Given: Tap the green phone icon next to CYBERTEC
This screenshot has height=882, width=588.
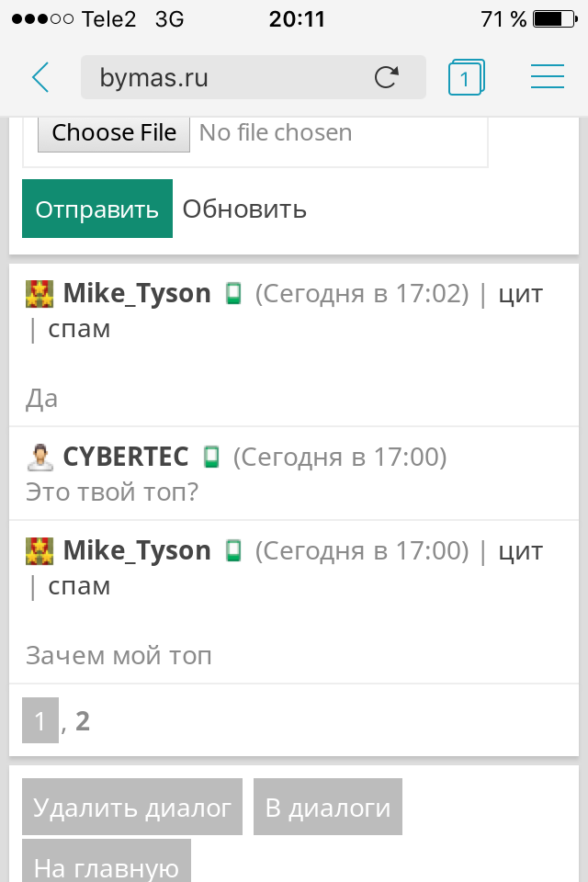Looking at the screenshot, I should pos(212,457).
